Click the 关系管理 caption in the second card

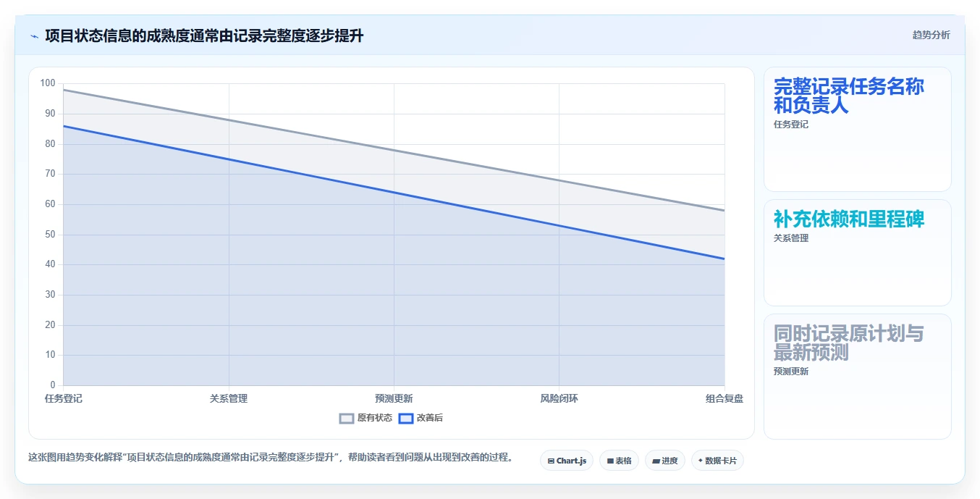(x=791, y=238)
